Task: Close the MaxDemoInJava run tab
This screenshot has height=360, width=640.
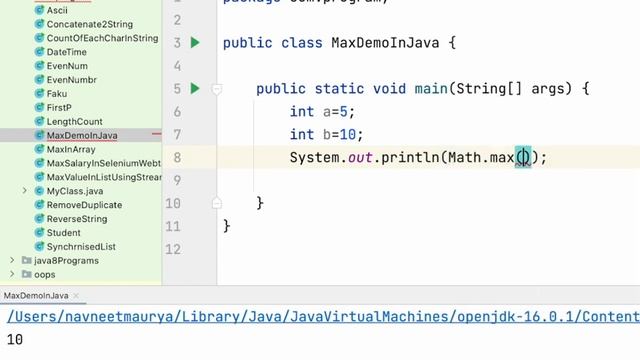Action: click(x=76, y=296)
